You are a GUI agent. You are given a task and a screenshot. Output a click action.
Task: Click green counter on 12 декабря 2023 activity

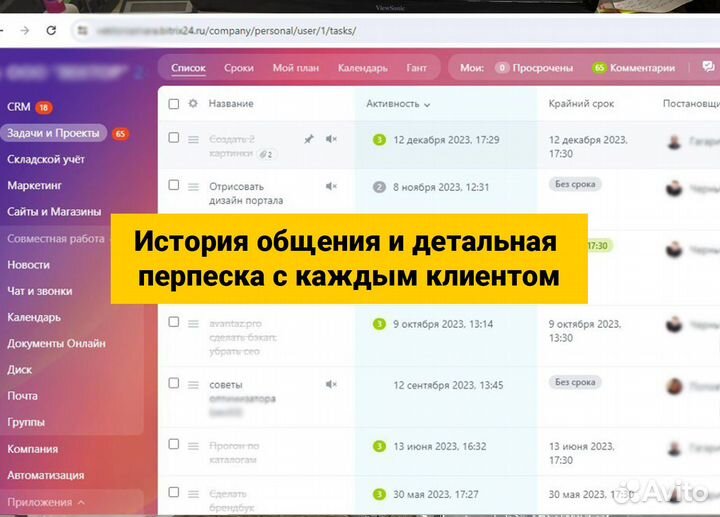point(379,140)
